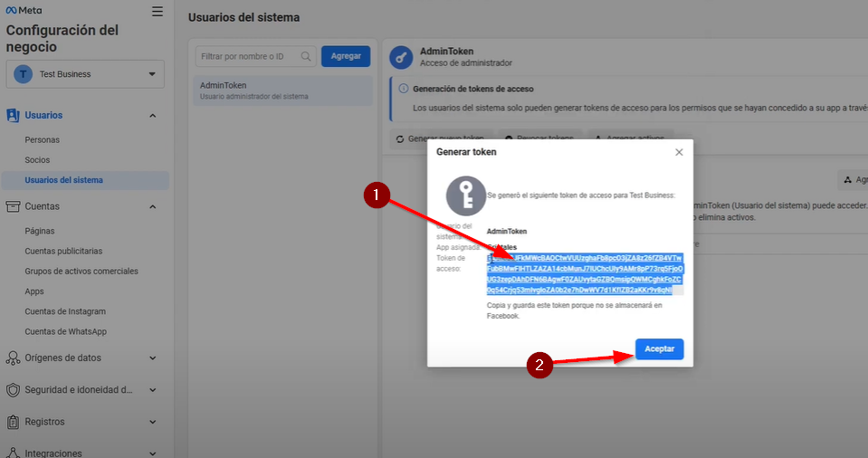Open Personas in the sidebar

pyautogui.click(x=42, y=140)
